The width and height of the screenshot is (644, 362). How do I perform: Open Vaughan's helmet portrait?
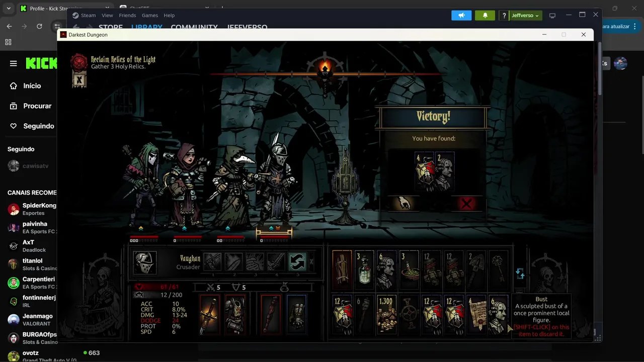pos(144,262)
